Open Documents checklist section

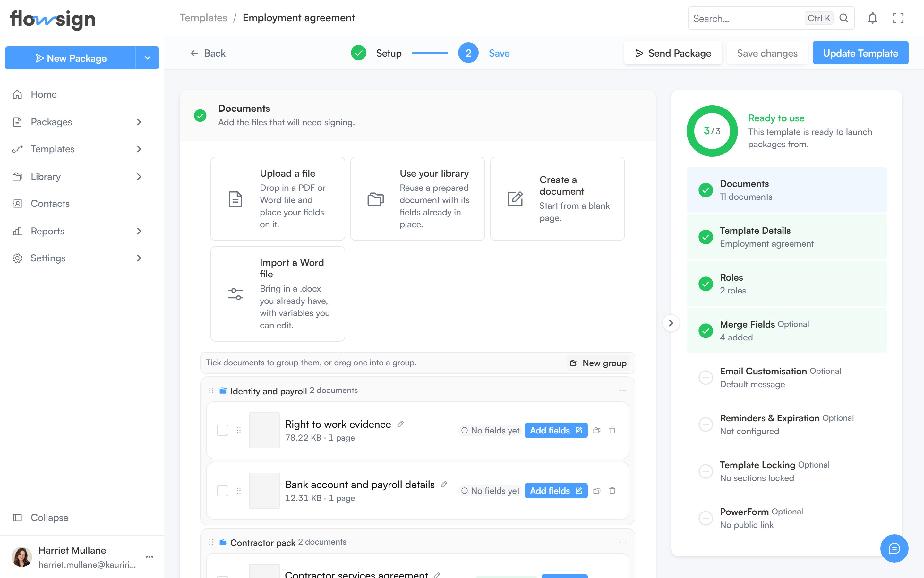786,190
